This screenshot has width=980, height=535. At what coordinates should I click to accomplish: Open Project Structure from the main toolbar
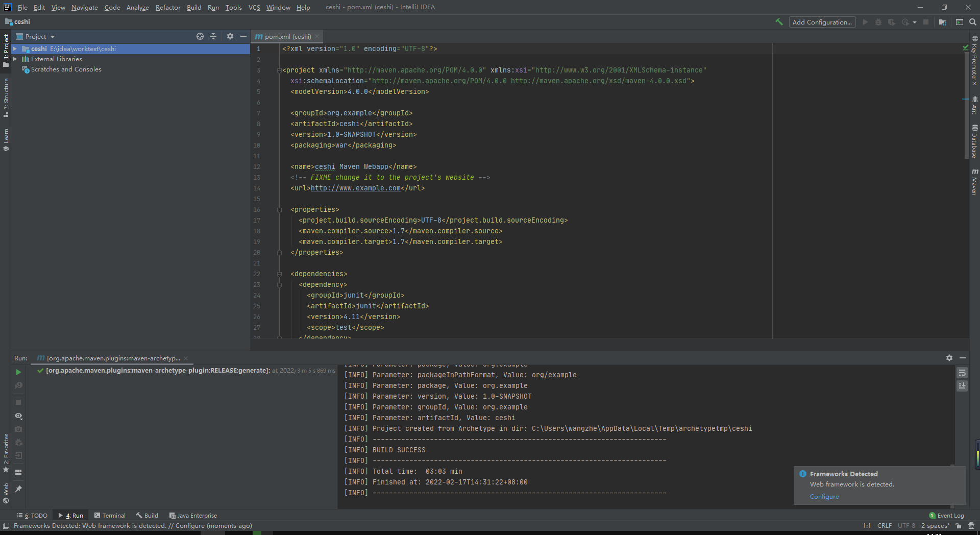tap(943, 22)
